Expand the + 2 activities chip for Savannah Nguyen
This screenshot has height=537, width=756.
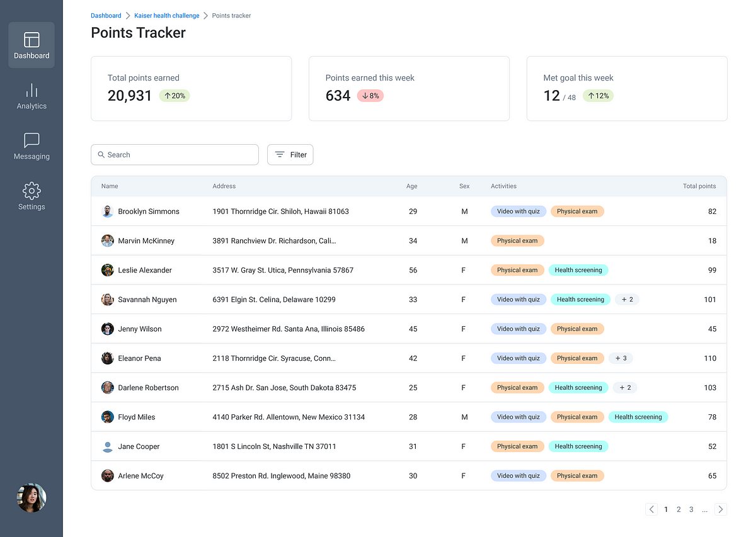click(627, 300)
